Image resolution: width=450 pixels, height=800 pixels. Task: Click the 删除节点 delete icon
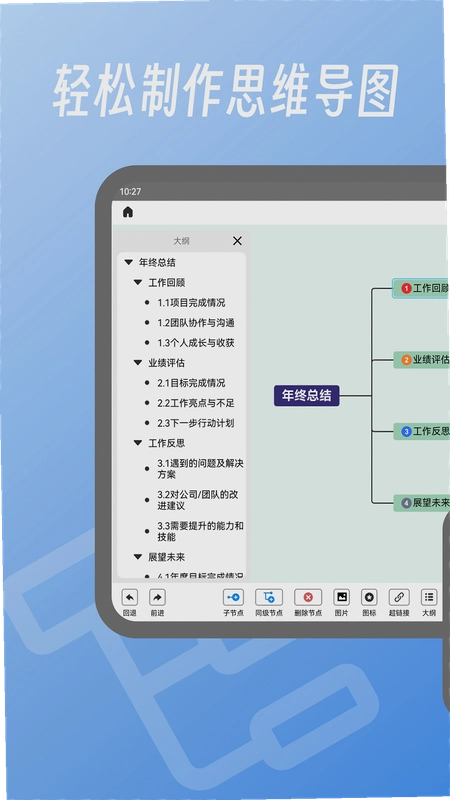pos(308,597)
